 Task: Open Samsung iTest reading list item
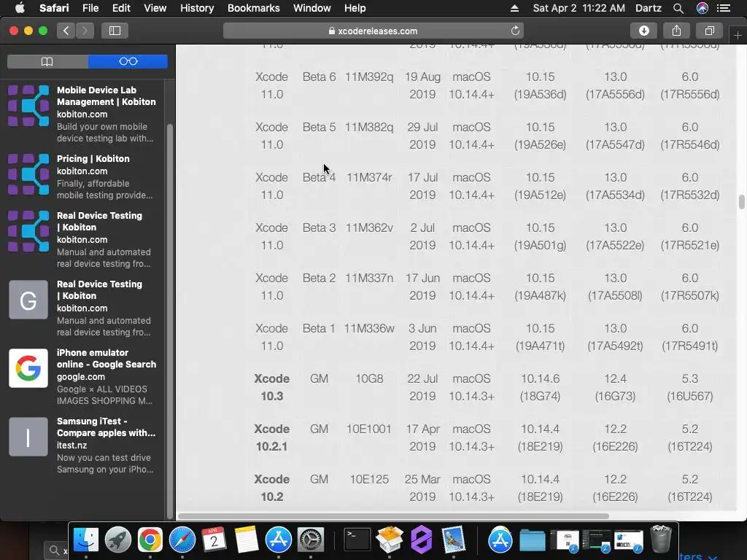pyautogui.click(x=84, y=445)
